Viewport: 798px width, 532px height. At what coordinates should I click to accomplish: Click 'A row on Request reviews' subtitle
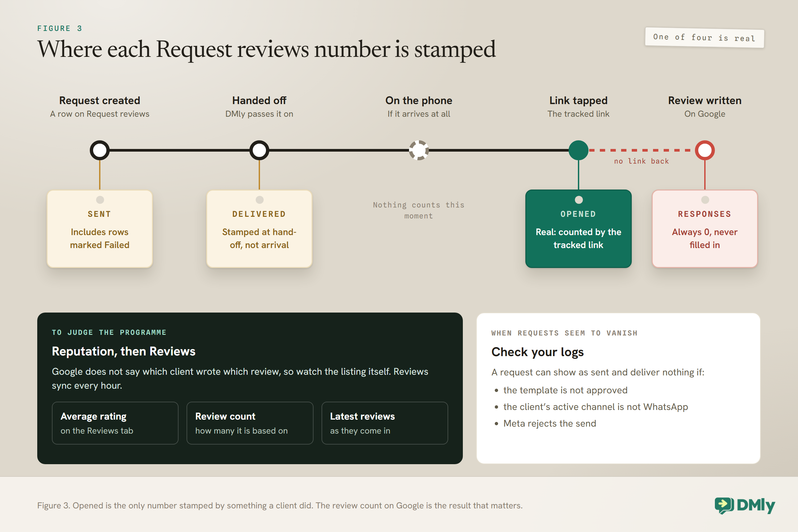click(x=99, y=114)
